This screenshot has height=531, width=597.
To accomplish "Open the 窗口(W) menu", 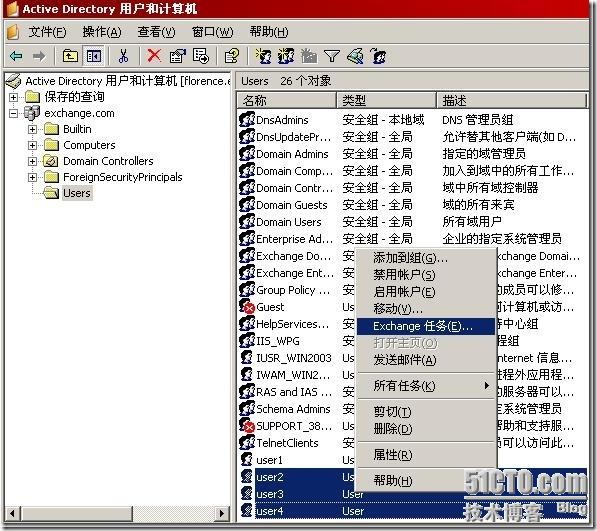I will 212,32.
